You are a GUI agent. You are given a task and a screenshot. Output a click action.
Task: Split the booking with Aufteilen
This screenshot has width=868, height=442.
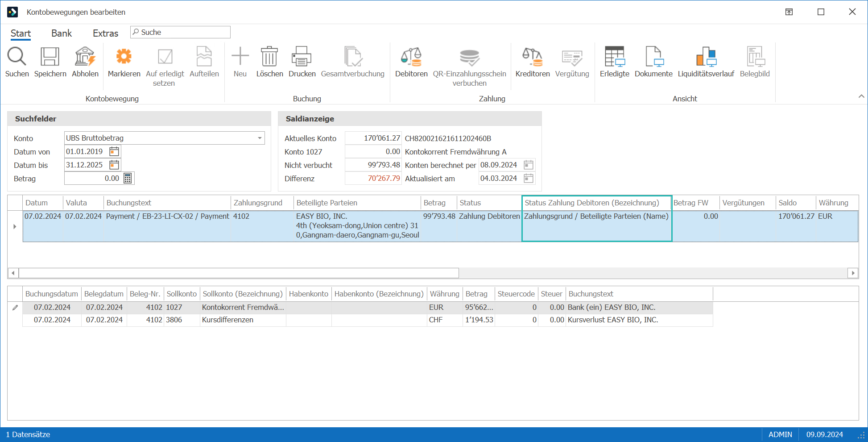[204, 57]
